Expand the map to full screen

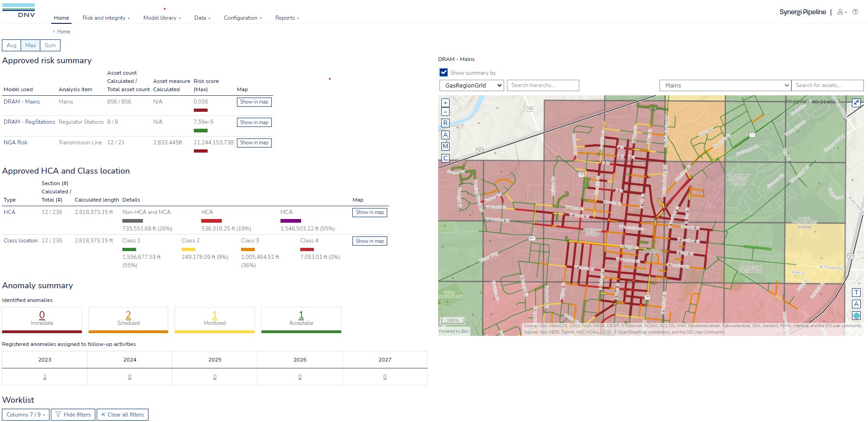[856, 102]
